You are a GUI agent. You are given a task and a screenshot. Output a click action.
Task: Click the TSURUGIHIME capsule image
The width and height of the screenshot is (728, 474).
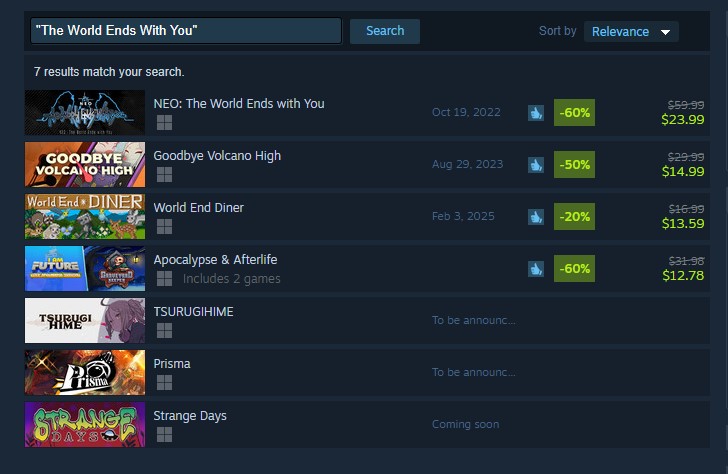coord(85,321)
